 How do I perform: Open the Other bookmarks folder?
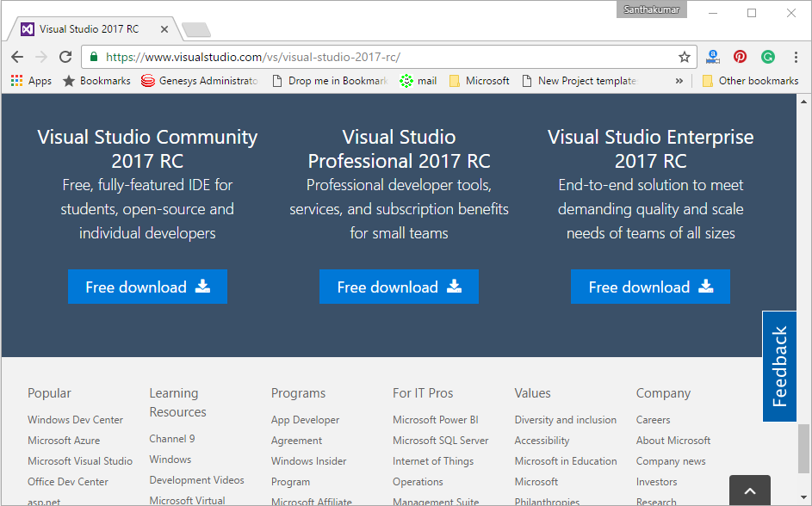point(750,81)
